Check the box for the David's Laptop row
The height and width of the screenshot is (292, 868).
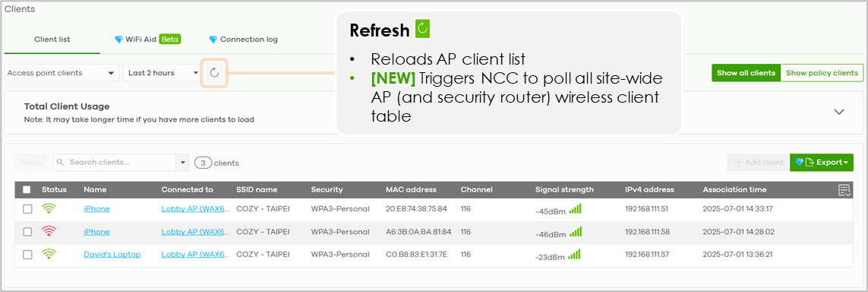[x=27, y=254]
